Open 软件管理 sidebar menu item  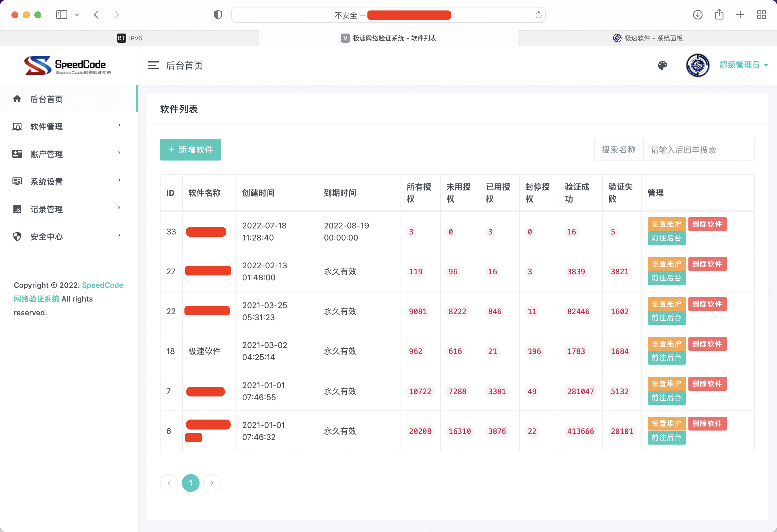click(68, 127)
